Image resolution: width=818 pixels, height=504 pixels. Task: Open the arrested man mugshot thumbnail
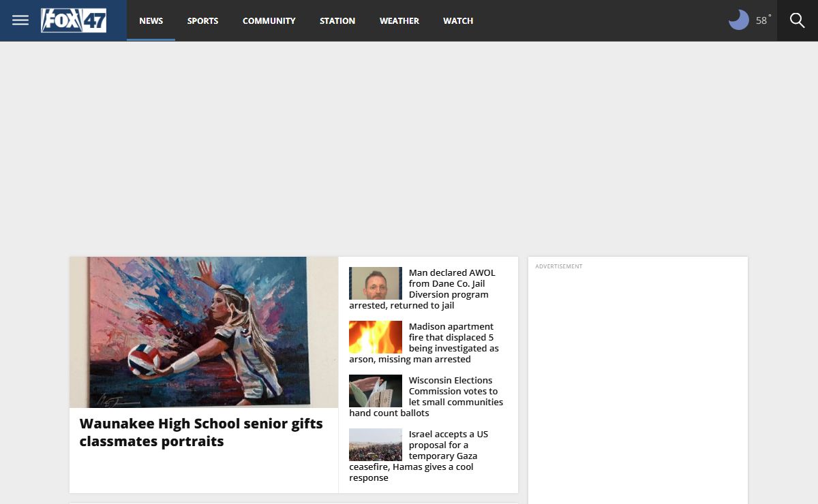376,283
